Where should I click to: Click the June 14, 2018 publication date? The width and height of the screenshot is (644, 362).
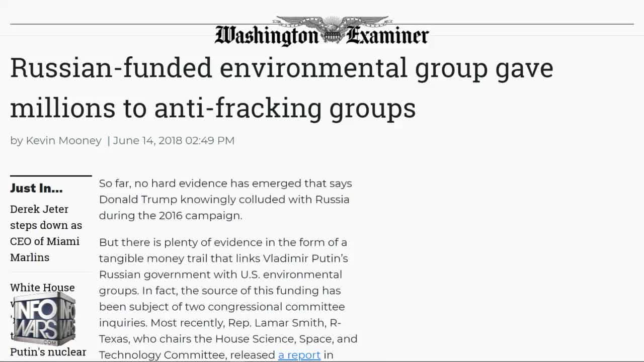174,140
